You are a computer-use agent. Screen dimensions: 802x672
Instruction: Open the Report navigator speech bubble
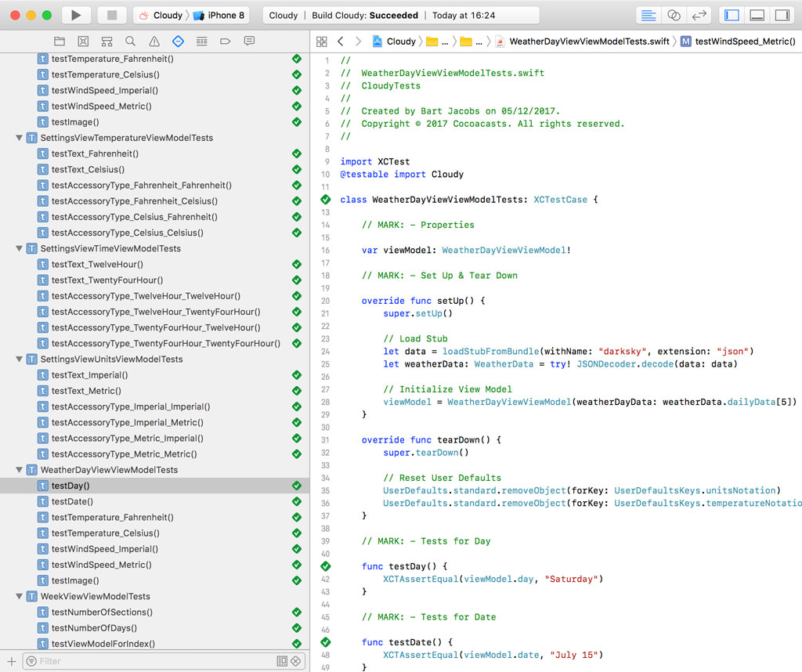click(249, 42)
